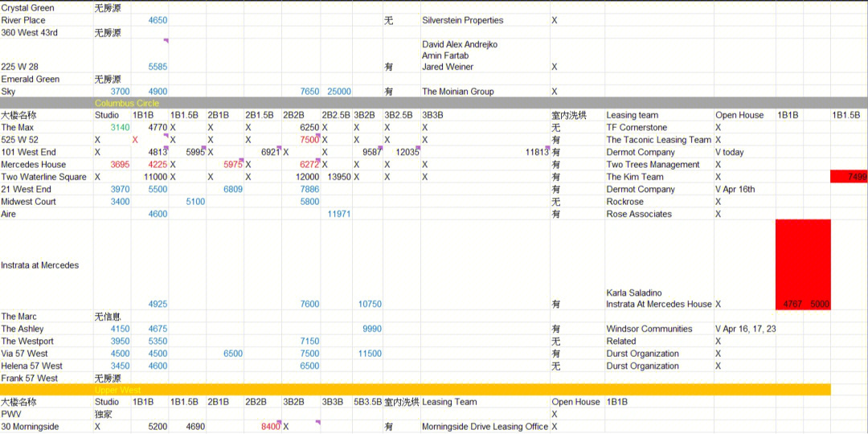Click the 'Jared Weiner' leasing contact cell

point(448,67)
